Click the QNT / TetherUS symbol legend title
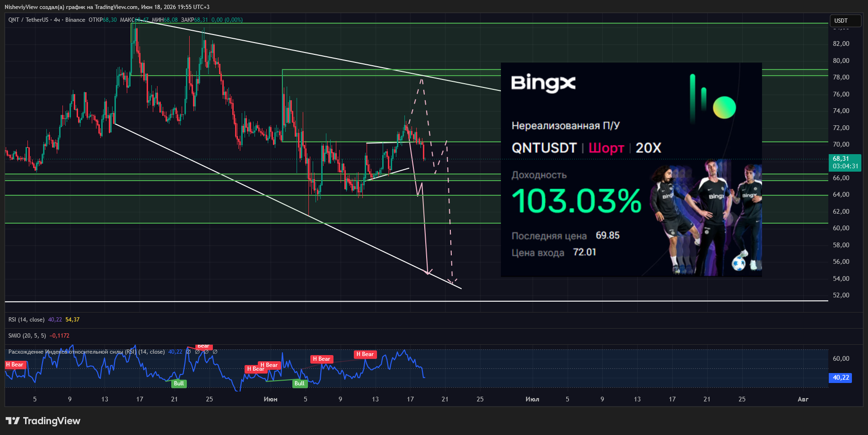Image resolution: width=868 pixels, height=435 pixels. tap(47, 20)
